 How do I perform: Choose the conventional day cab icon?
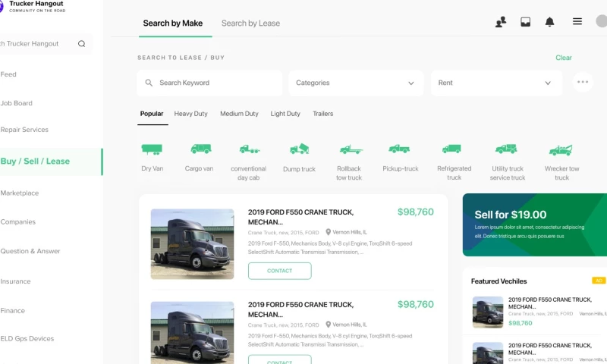click(x=250, y=149)
